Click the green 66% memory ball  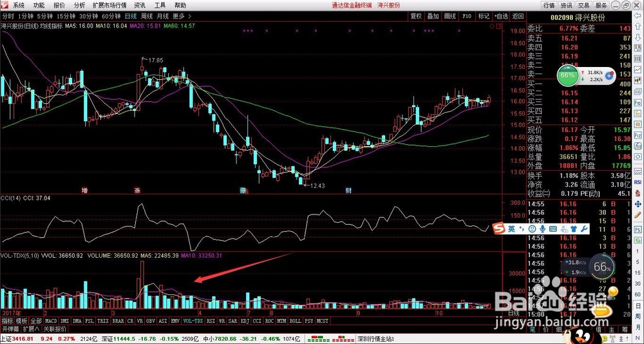(x=567, y=75)
